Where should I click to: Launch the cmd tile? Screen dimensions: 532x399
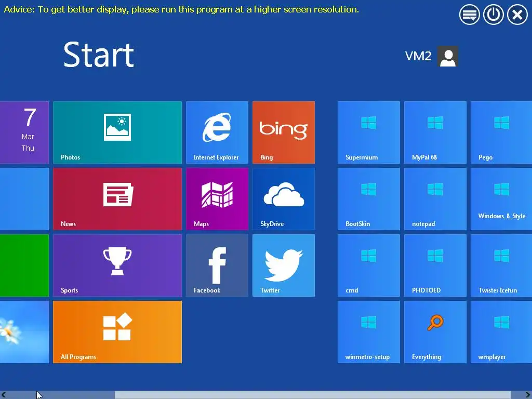pos(369,265)
